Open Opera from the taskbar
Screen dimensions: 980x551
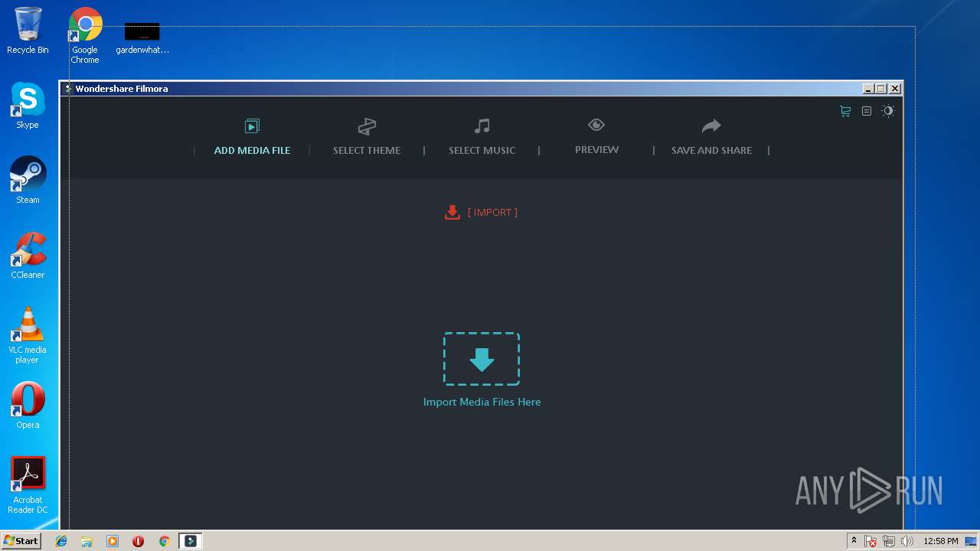(138, 541)
